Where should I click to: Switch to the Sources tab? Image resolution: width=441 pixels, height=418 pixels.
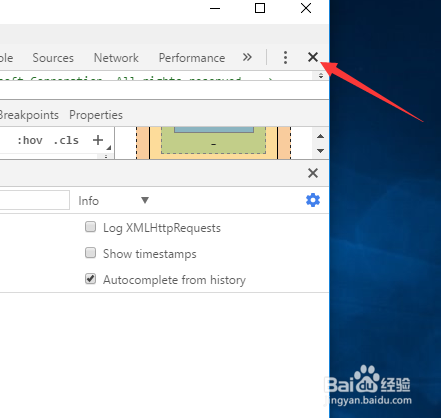tap(53, 58)
